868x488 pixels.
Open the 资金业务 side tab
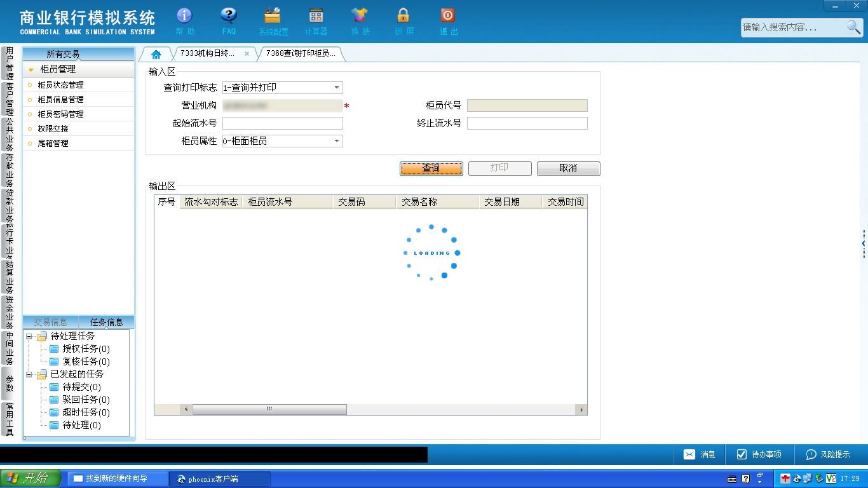10,313
